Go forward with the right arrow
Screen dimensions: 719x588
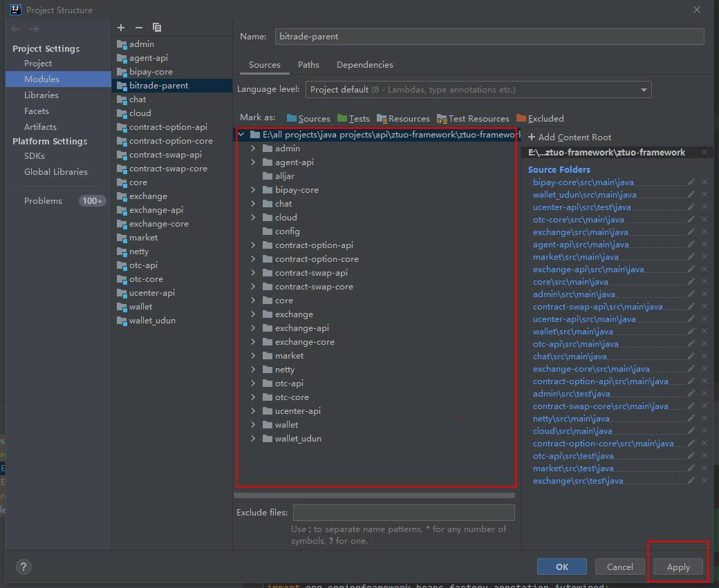tap(34, 29)
